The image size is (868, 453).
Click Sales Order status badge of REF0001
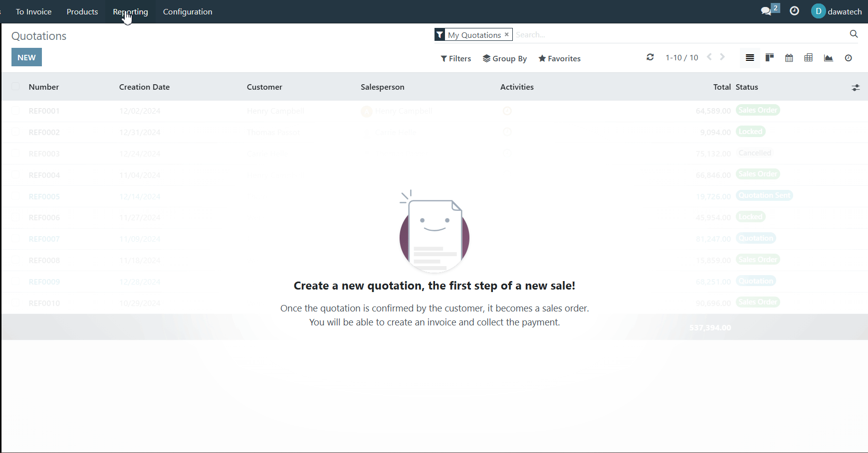(758, 110)
